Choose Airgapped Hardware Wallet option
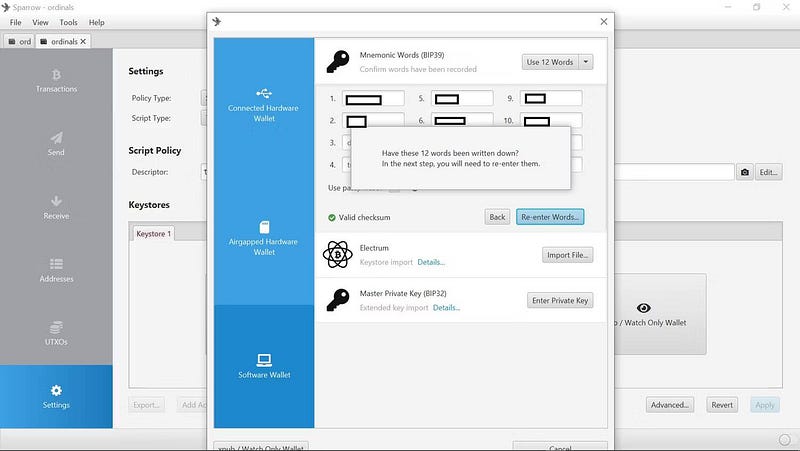The height and width of the screenshot is (451, 800). point(264,238)
